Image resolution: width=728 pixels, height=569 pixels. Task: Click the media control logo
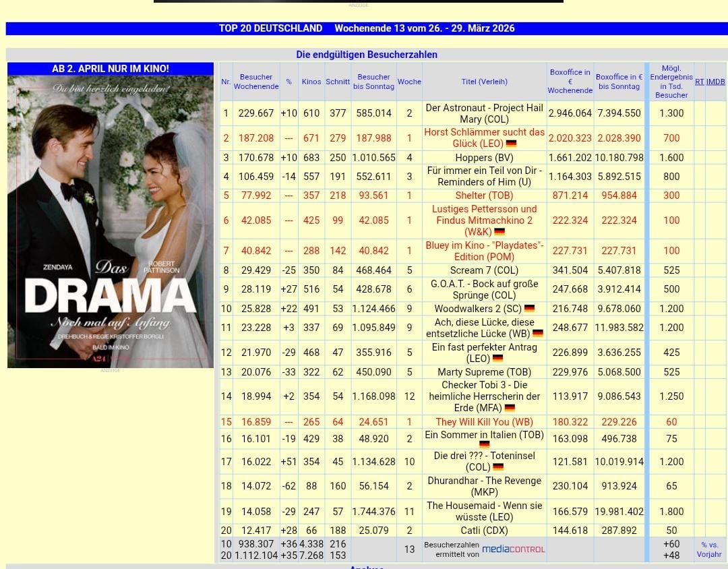[x=513, y=549]
